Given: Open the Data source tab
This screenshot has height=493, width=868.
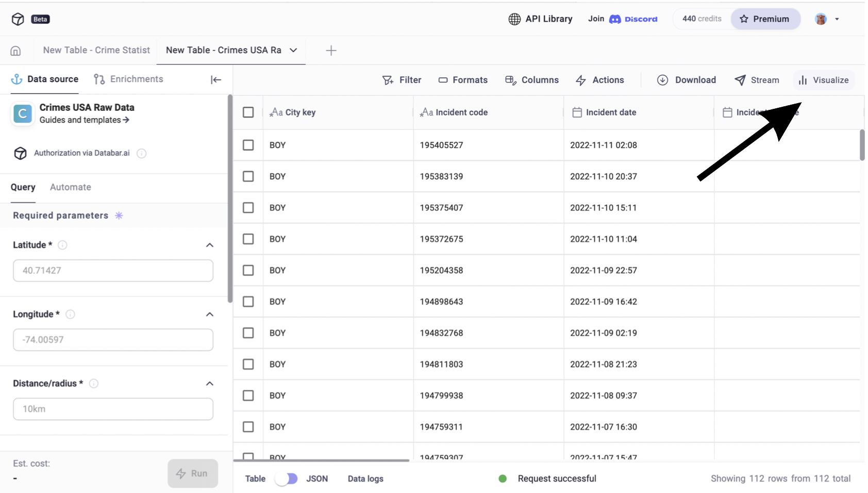Looking at the screenshot, I should (45, 79).
